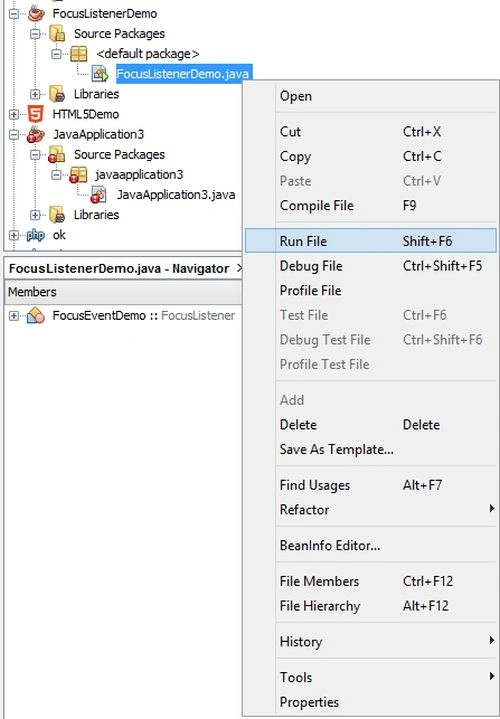
Task: Click the HTML5Demo project HTML5 icon
Action: [x=36, y=114]
